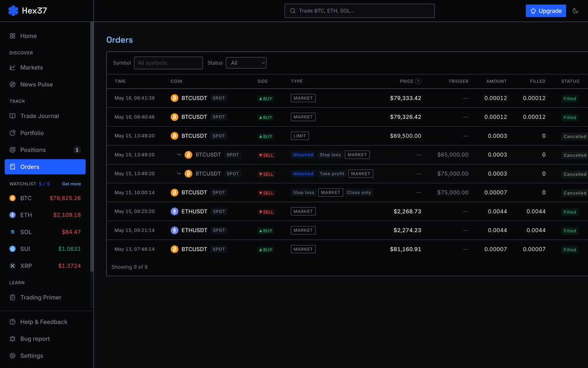The image size is (588, 368).
Task: Click price $2,274.23
Action: 407,230
